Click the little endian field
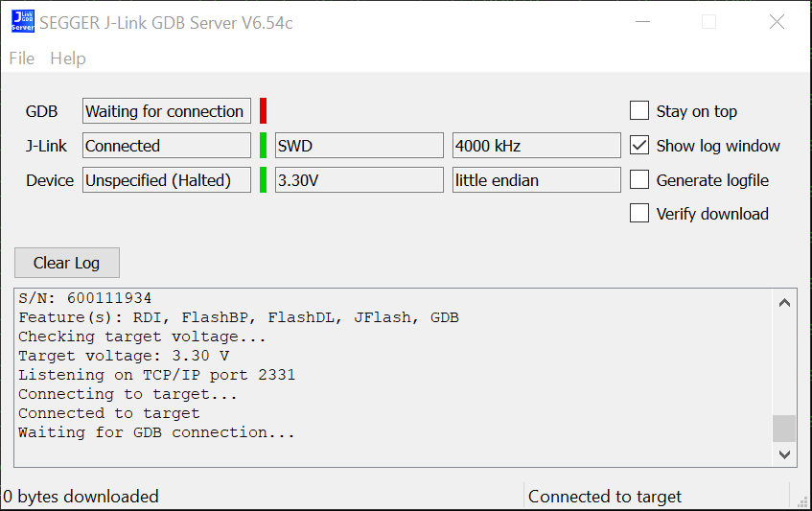This screenshot has height=511, width=812. point(536,180)
